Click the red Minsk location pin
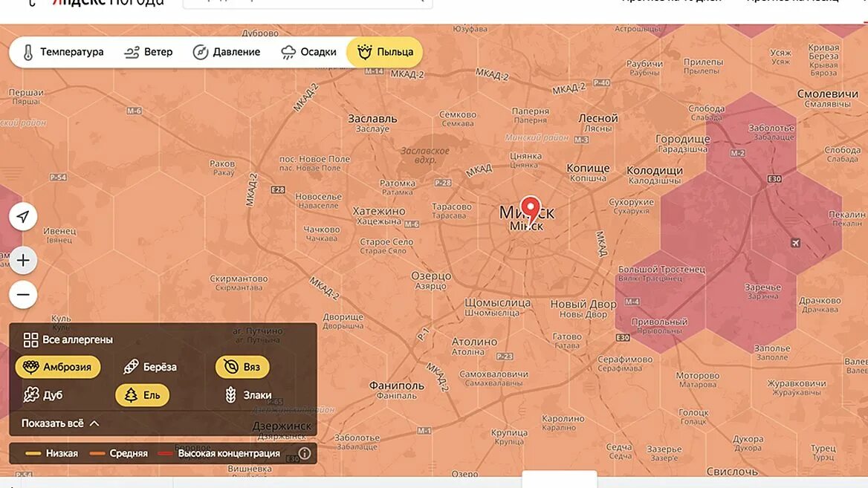 (531, 209)
